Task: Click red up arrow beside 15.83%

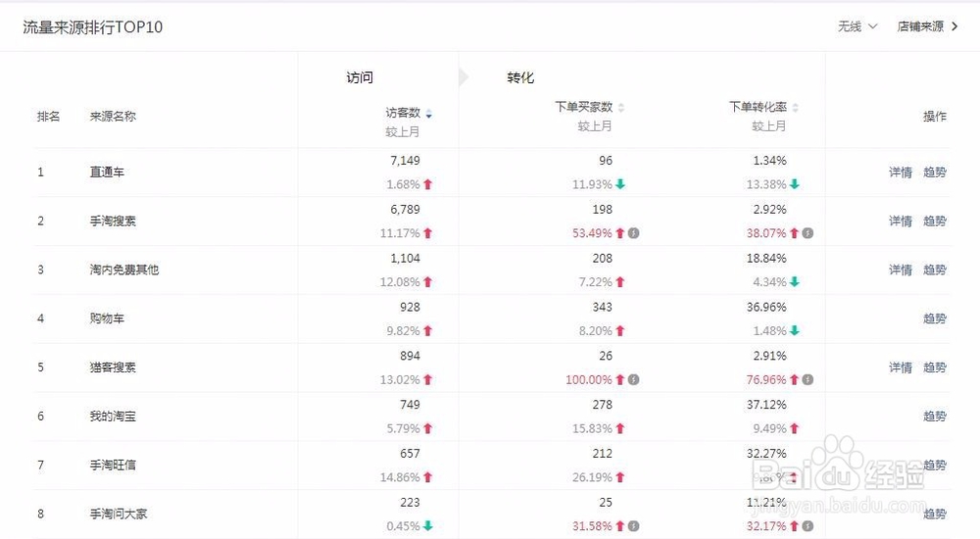Action: pyautogui.click(x=620, y=428)
